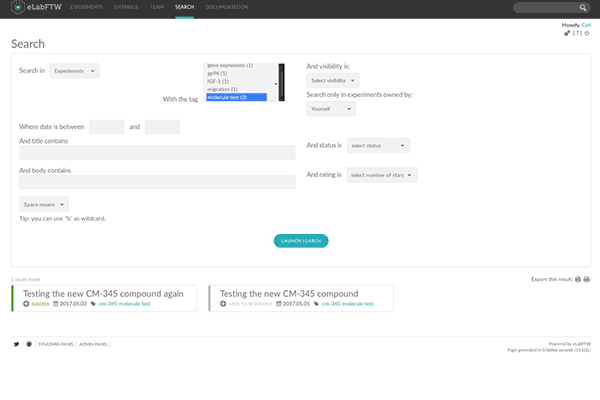Open 'Testing the new CM-345 compound again' result
This screenshot has width=600, height=400.
click(x=103, y=293)
